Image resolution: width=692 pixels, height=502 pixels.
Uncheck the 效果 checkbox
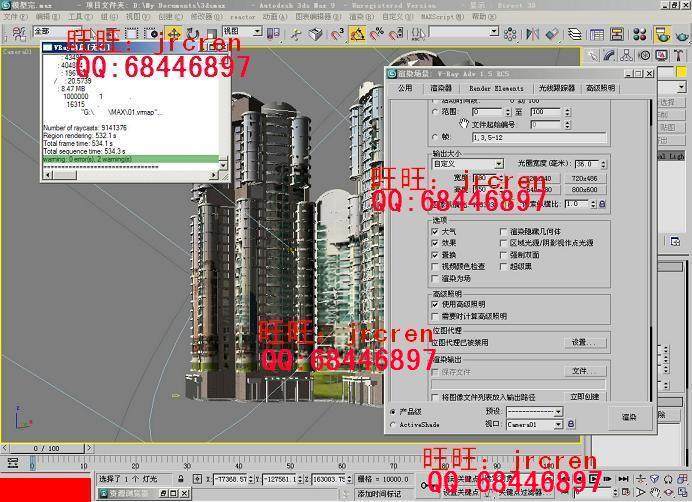(x=435, y=243)
